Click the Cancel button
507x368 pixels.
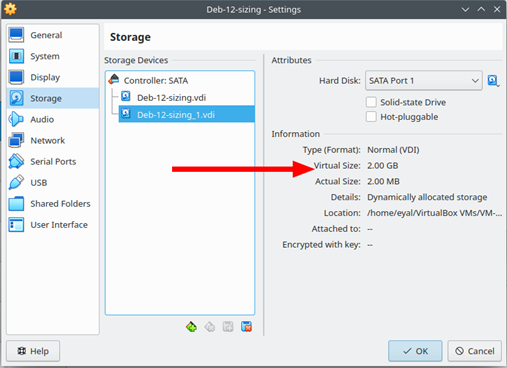point(474,351)
